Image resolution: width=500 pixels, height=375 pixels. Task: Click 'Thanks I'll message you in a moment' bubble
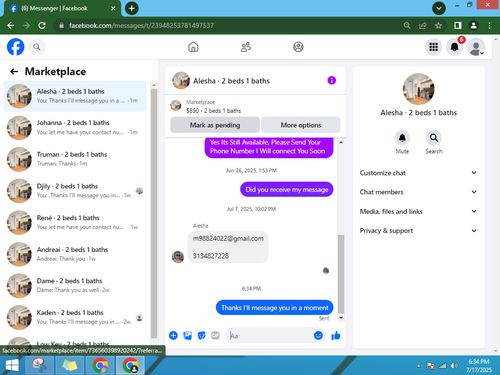[x=275, y=308]
